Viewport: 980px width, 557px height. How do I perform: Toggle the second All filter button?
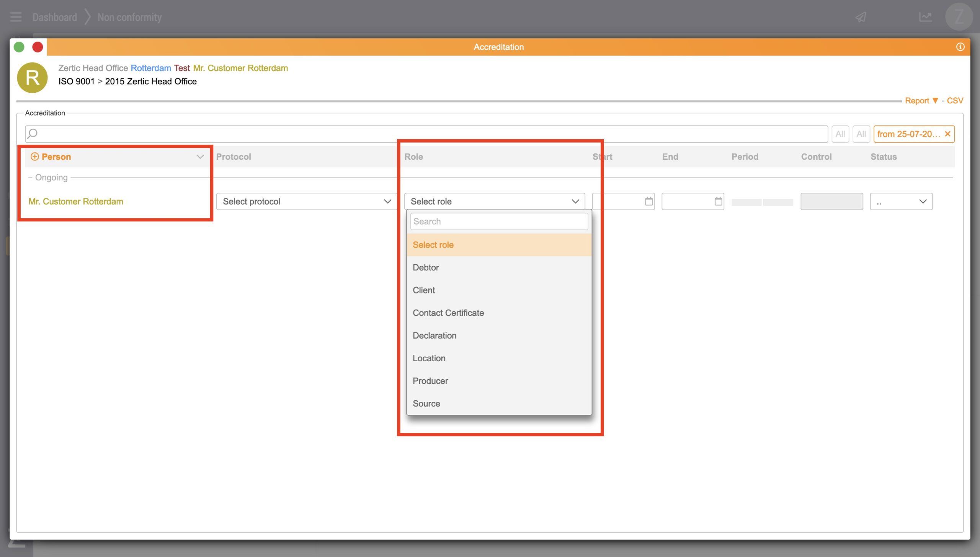pos(861,134)
